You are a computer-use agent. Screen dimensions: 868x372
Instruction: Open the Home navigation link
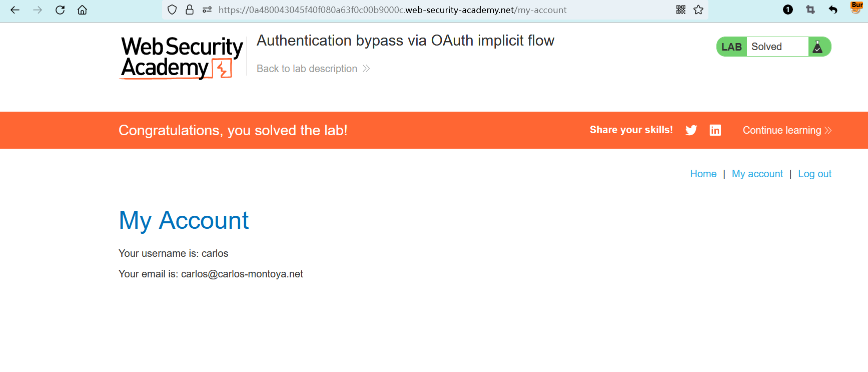pyautogui.click(x=703, y=174)
